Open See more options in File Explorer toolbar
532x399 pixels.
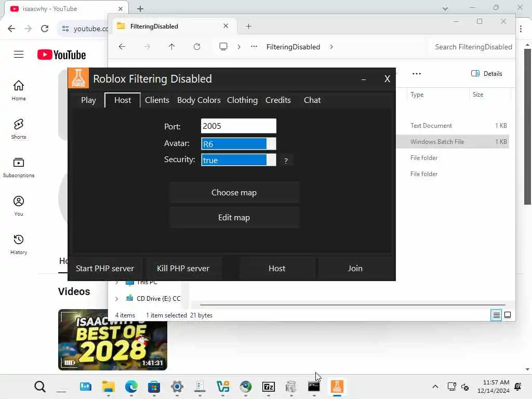tap(416, 74)
